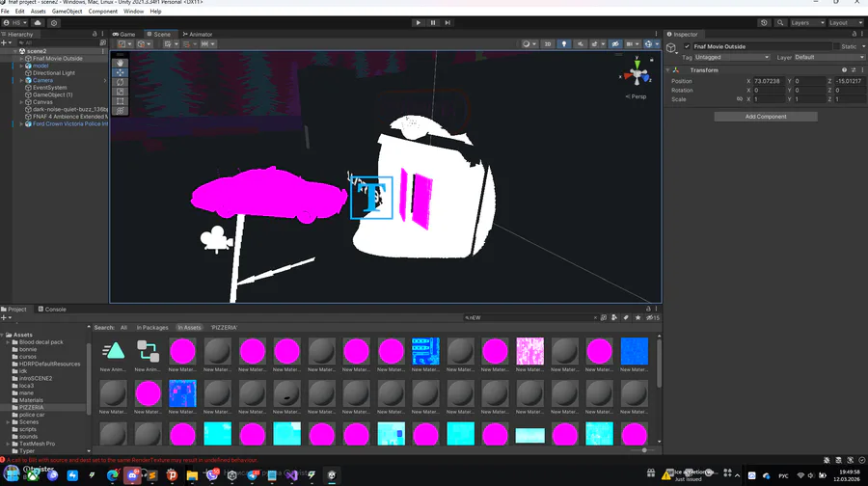This screenshot has width=868, height=486.
Task: Open the Unity Cloud services icon
Action: point(38,23)
